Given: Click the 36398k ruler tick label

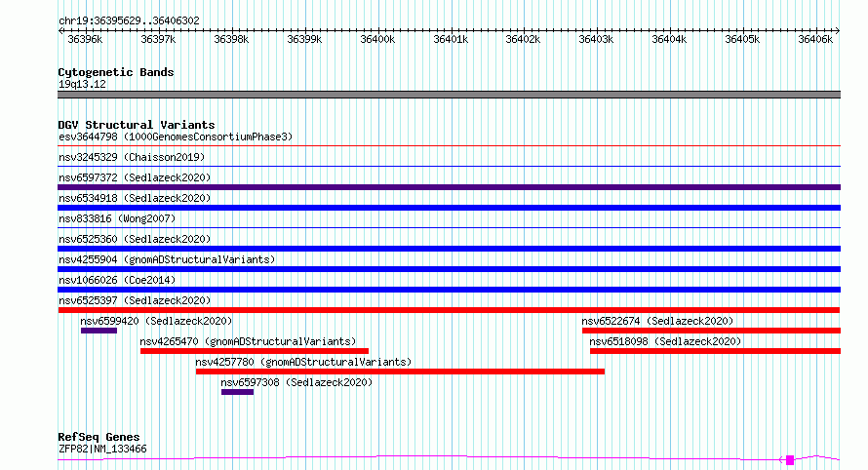Looking at the screenshot, I should 231,39.
